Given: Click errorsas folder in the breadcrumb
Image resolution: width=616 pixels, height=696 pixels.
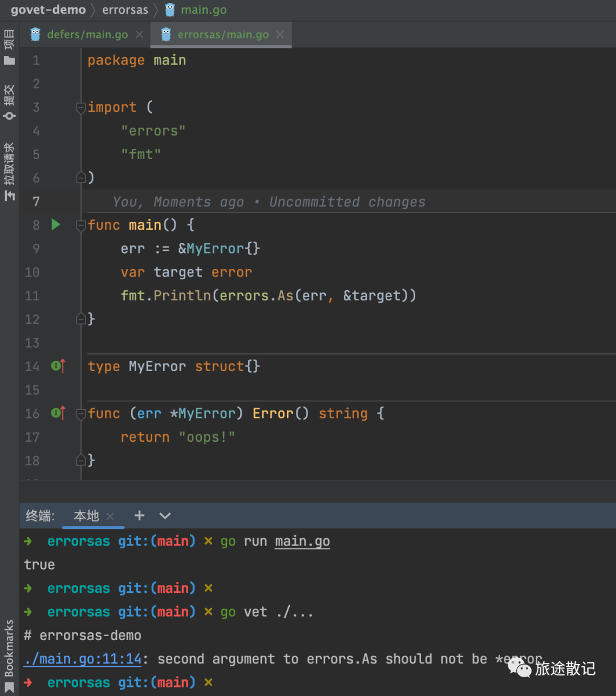Looking at the screenshot, I should point(125,10).
